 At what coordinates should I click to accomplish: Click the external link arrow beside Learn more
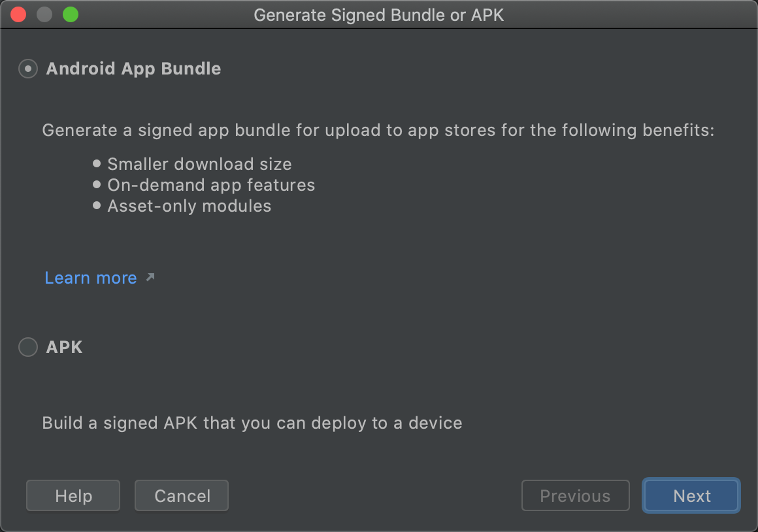tap(151, 277)
